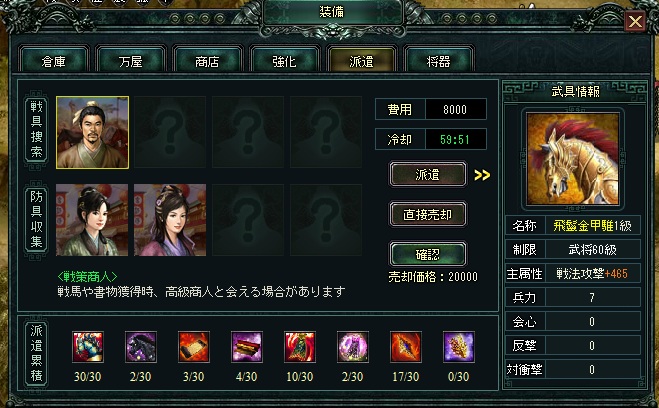Click the golden item icon labeled 0/30
659x408 pixels.
pos(459,347)
